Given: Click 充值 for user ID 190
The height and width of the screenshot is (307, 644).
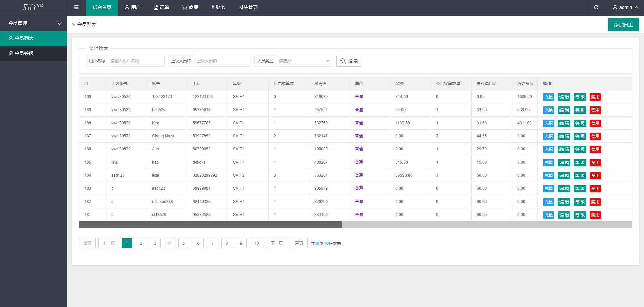Looking at the screenshot, I should point(548,97).
